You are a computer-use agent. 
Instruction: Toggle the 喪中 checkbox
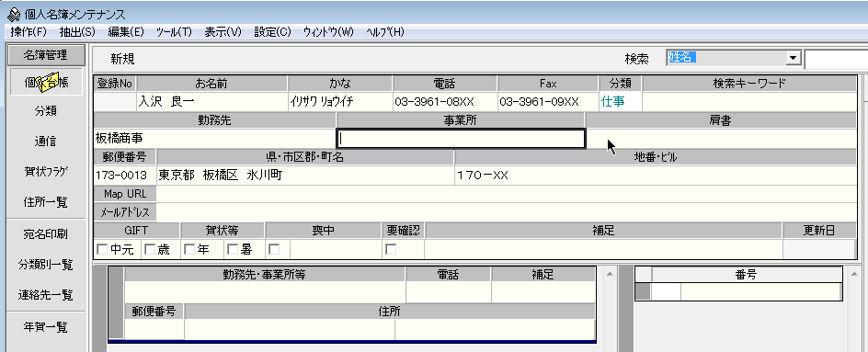(x=274, y=250)
